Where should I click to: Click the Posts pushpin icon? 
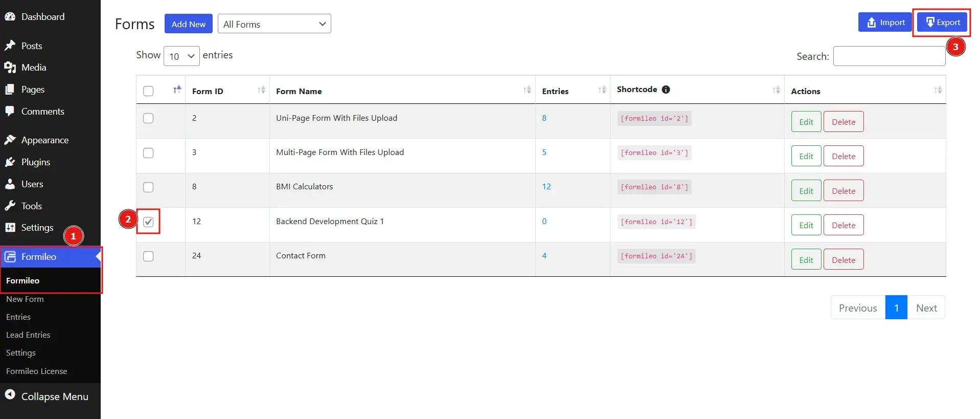[10, 46]
